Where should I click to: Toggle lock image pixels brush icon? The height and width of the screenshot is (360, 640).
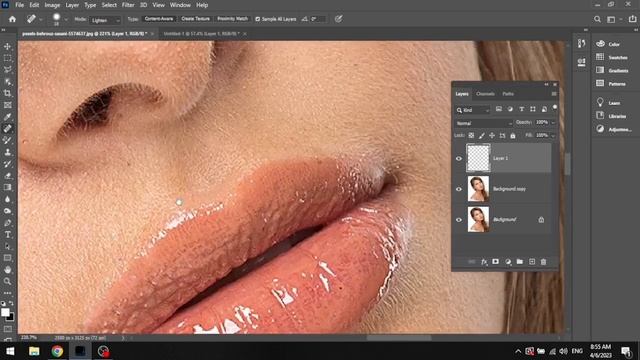[482, 136]
